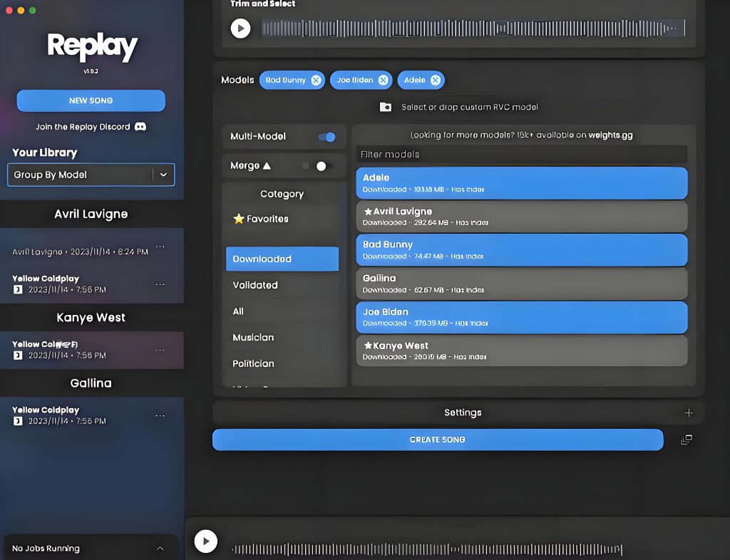Enable the Merge toggle switch
The image size is (730, 560).
pyautogui.click(x=322, y=166)
